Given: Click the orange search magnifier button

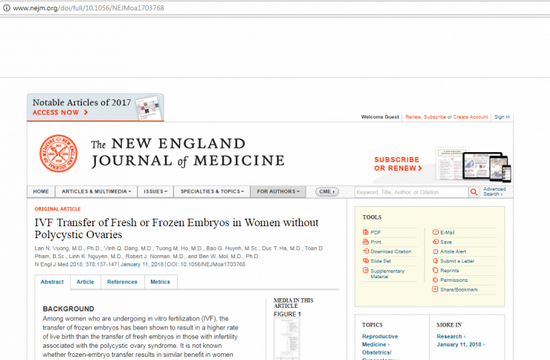Looking at the screenshot, I should pyautogui.click(x=474, y=192).
